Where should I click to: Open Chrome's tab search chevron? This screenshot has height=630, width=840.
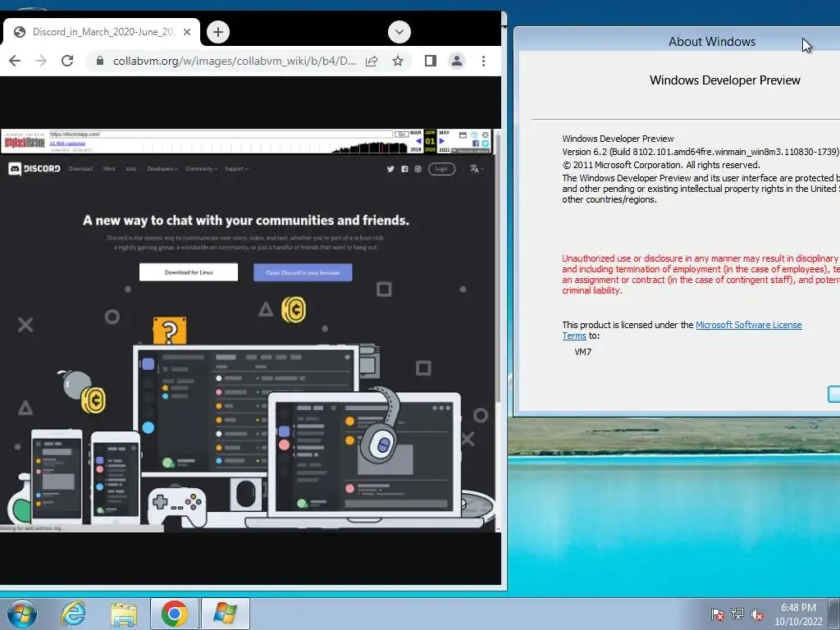tap(399, 32)
